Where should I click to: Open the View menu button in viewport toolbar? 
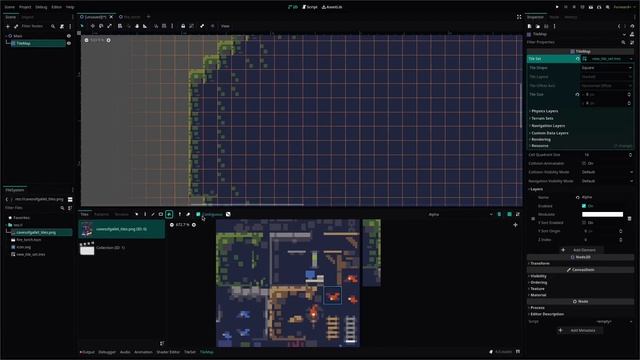(x=225, y=26)
